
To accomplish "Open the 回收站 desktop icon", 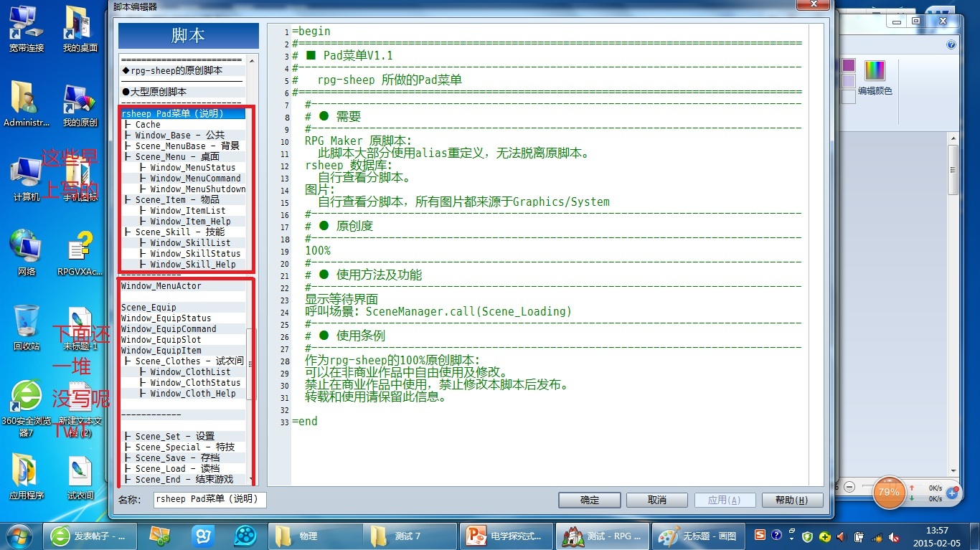I will (x=27, y=328).
